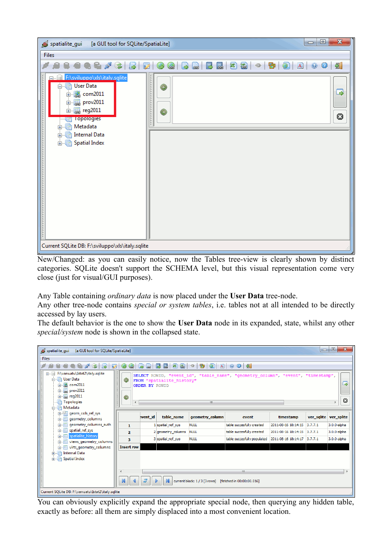
Task: Open the Files menu in lower window
Action: coord(46,358)
